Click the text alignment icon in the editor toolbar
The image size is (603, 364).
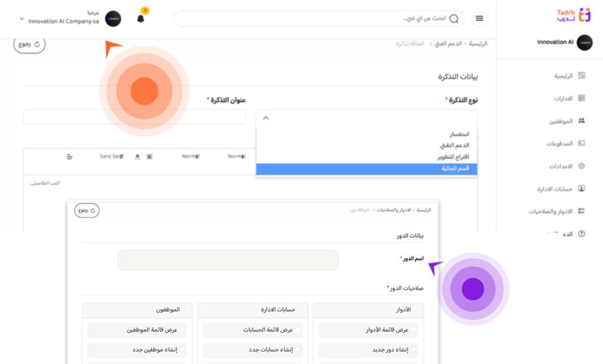click(x=69, y=157)
